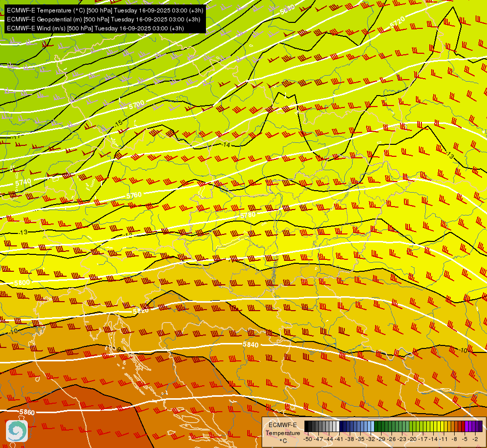Screen dimensions: 487x448
Task: Click the black -50 swatch in the color scale
Action: 306,426
